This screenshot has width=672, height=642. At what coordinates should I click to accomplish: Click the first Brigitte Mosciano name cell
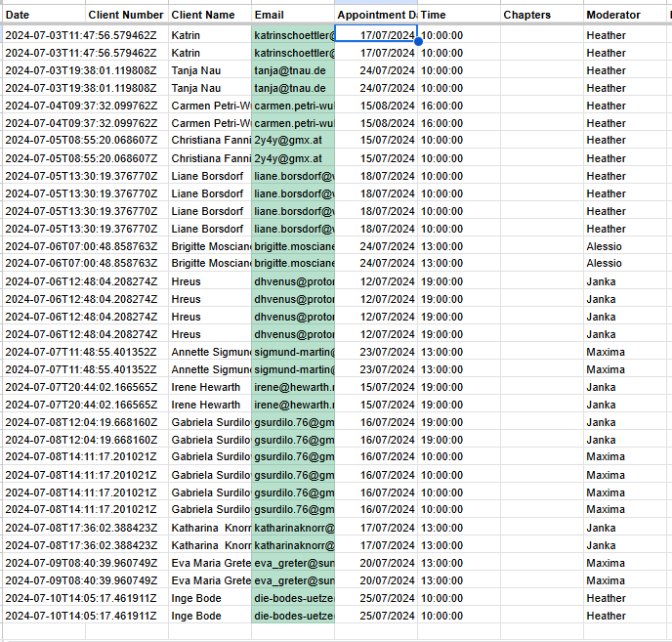pyautogui.click(x=210, y=246)
